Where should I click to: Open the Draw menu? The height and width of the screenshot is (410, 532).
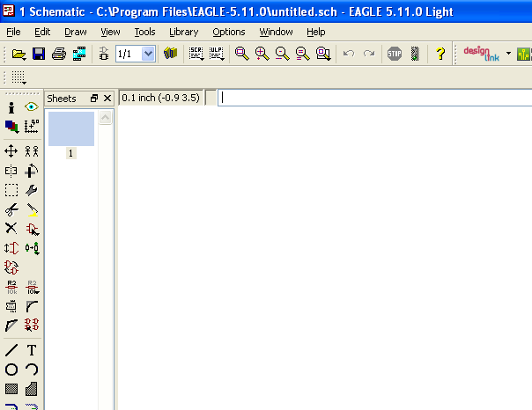[76, 32]
